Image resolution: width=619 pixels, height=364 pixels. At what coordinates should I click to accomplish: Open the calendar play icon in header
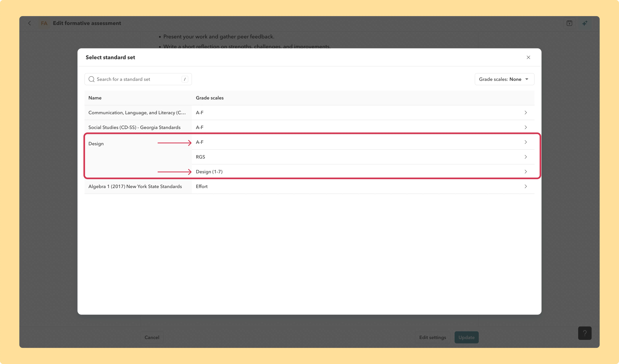click(569, 23)
